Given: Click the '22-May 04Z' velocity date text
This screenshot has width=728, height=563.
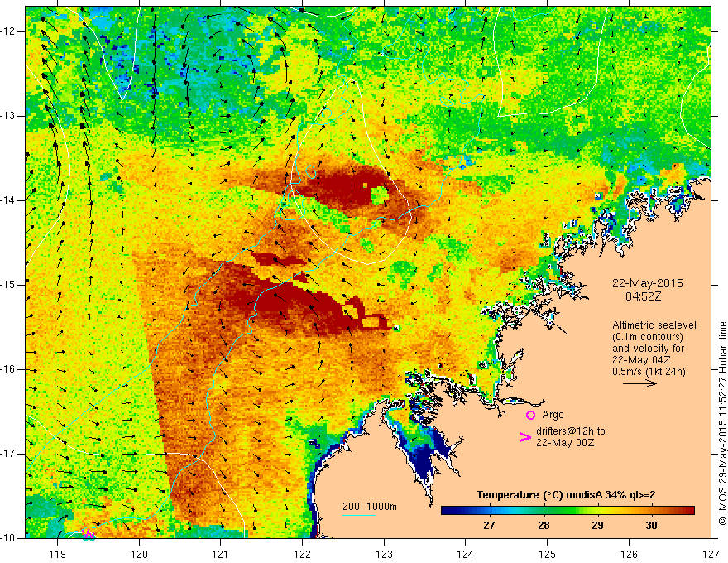Looking at the screenshot, I should [641, 360].
